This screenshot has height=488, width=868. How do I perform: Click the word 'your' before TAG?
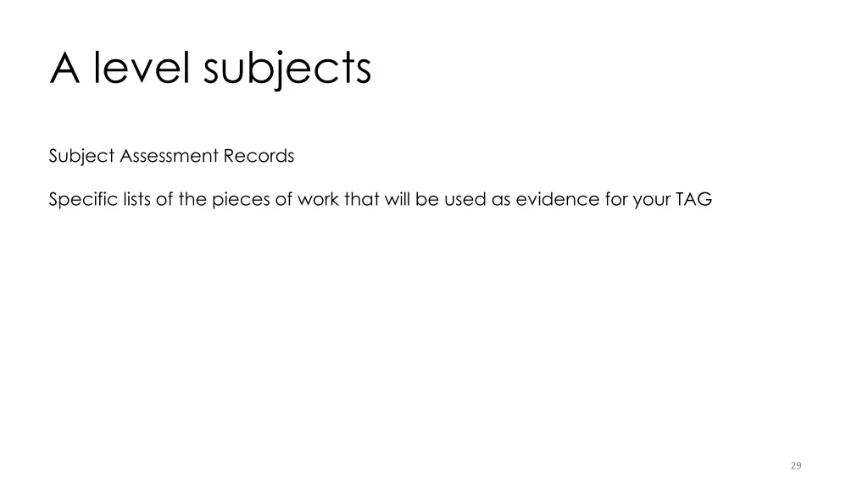pos(651,200)
